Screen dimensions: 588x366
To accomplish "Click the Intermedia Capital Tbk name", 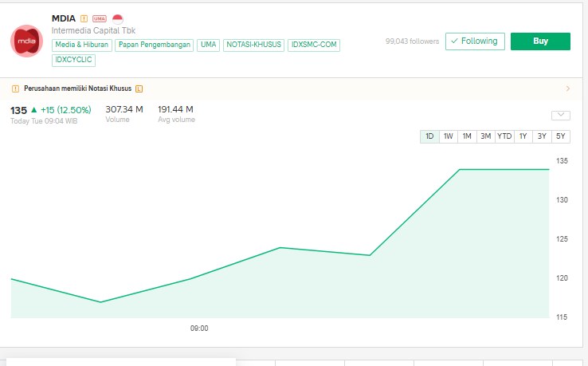I will coord(93,30).
